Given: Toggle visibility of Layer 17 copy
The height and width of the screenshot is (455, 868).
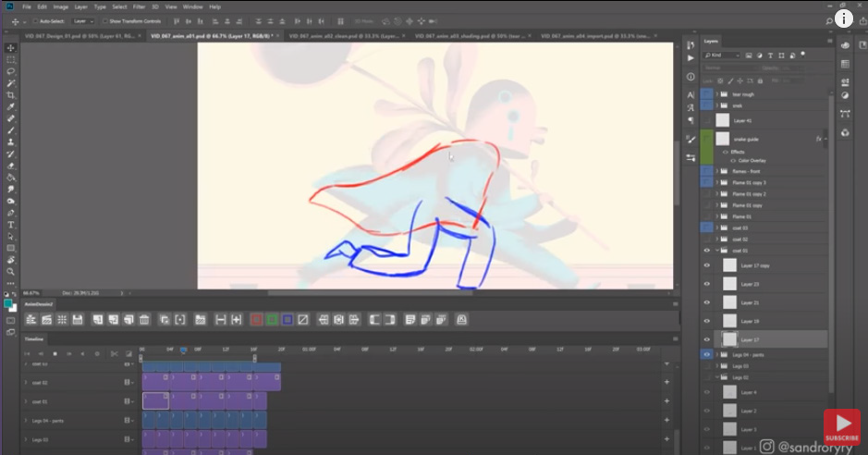Looking at the screenshot, I should 707,265.
